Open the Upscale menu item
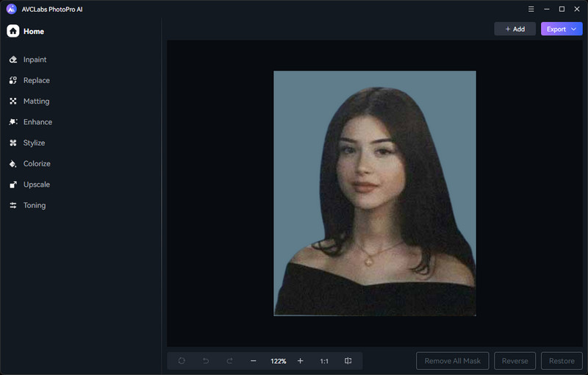588x375 pixels. pyautogui.click(x=37, y=185)
